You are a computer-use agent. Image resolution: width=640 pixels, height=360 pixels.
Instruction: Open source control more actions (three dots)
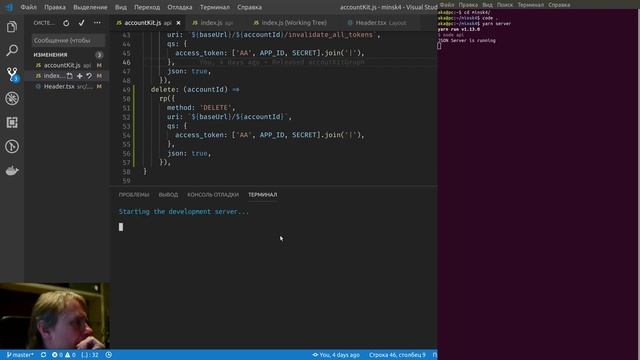click(x=97, y=23)
